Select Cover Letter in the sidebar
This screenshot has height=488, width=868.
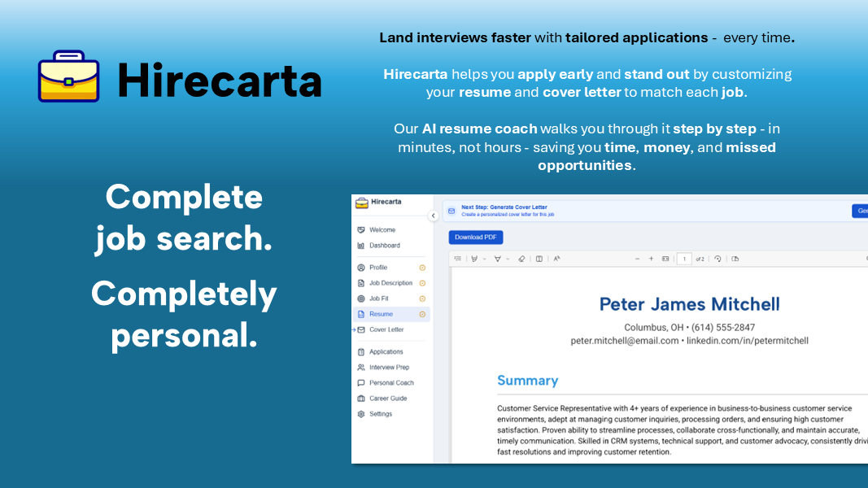click(386, 329)
